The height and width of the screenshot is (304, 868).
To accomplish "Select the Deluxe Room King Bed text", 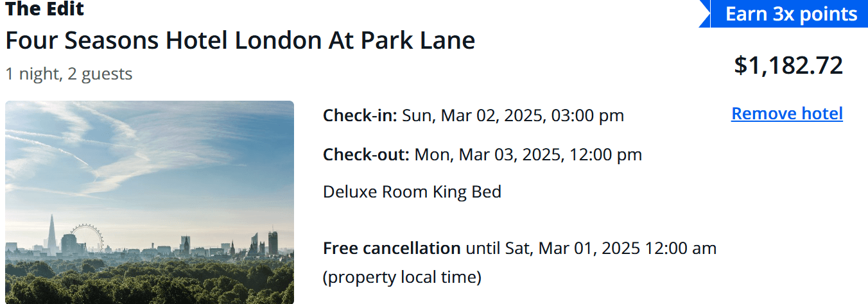I will click(x=412, y=192).
